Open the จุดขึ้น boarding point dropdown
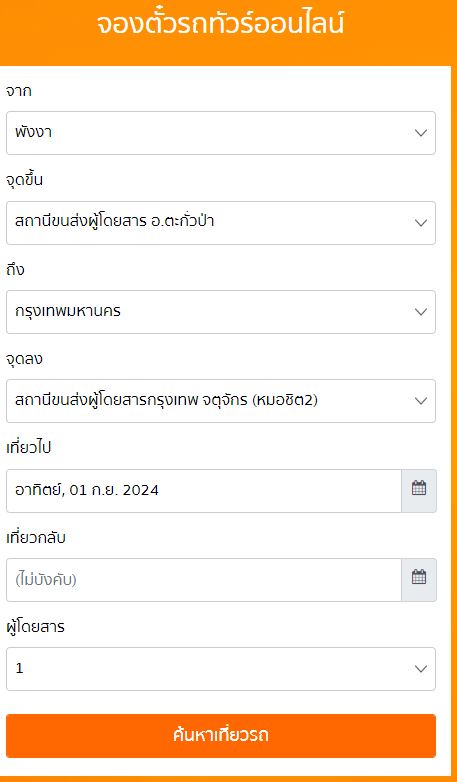 coord(221,223)
